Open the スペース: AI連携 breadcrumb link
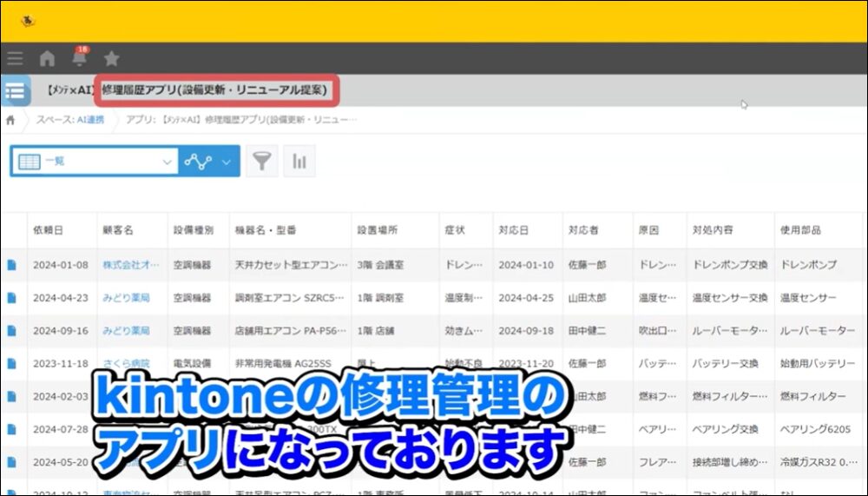 click(x=69, y=120)
